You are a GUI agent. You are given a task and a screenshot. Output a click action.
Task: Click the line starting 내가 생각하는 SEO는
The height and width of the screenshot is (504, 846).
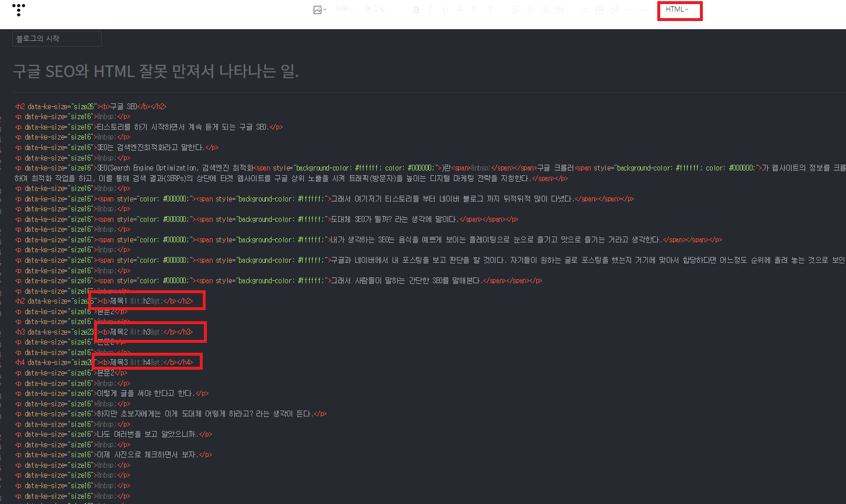pos(369,240)
